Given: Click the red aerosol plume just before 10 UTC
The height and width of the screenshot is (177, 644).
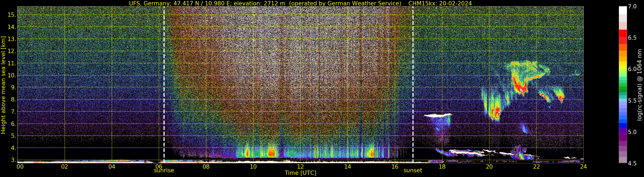Looking at the screenshot, I should click(x=247, y=152).
